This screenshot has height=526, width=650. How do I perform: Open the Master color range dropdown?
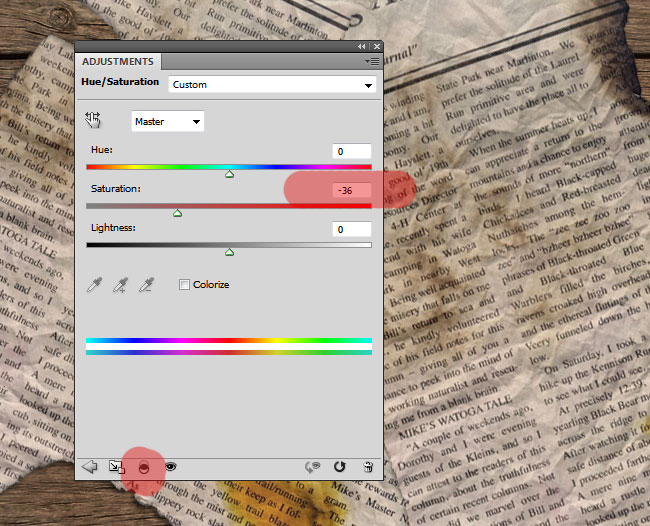coord(167,121)
